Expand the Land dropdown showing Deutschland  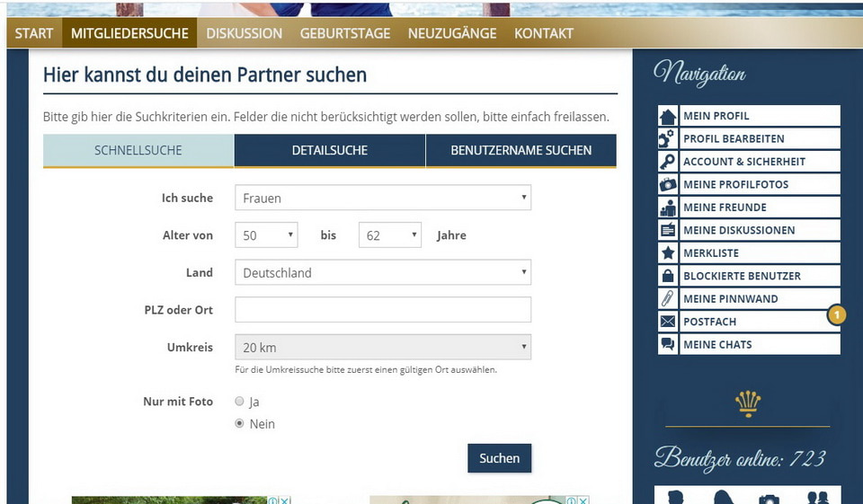[x=382, y=272]
